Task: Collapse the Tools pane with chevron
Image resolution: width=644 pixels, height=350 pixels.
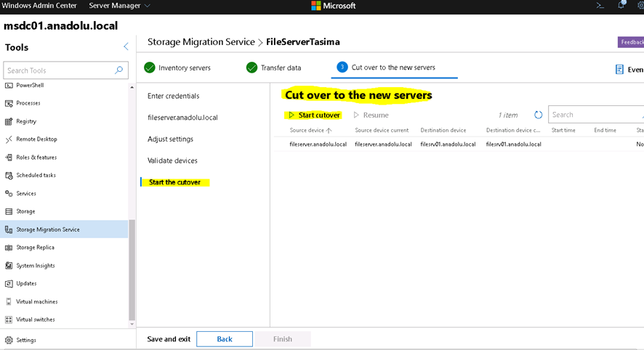Action: pos(126,46)
